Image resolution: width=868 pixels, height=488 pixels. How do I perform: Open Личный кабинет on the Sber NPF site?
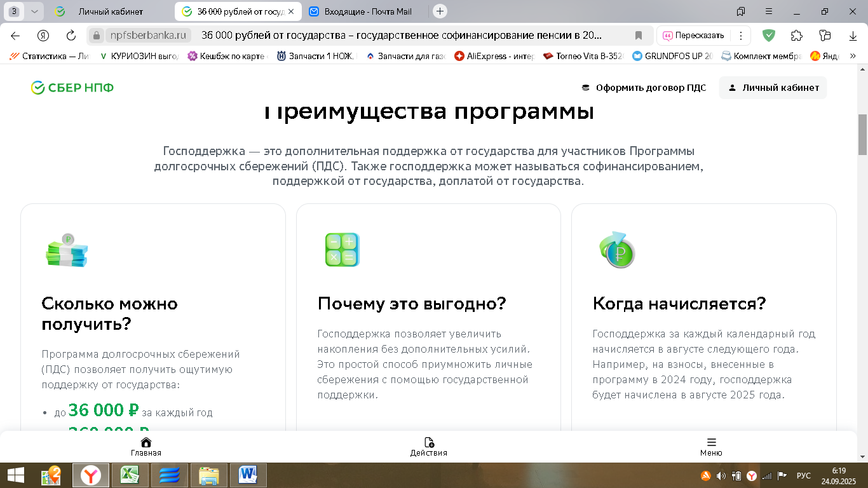click(x=773, y=88)
